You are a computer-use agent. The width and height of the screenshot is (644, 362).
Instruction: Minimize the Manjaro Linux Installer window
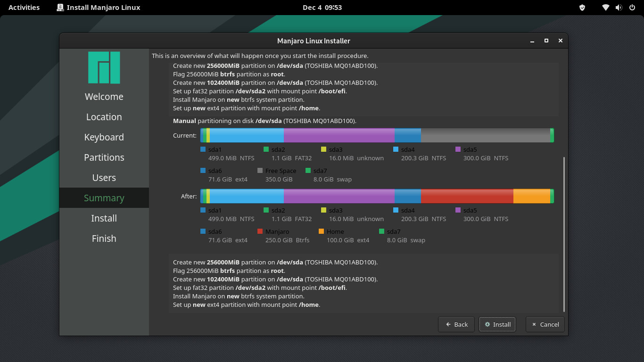[532, 41]
